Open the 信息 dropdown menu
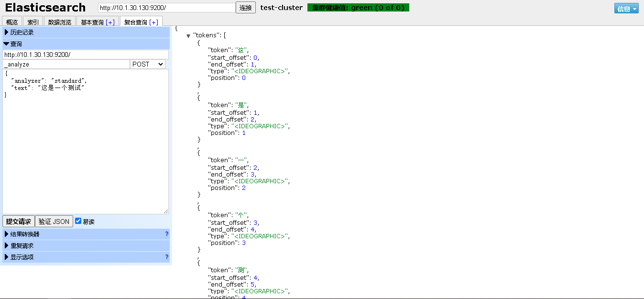The image size is (644, 299). [626, 9]
